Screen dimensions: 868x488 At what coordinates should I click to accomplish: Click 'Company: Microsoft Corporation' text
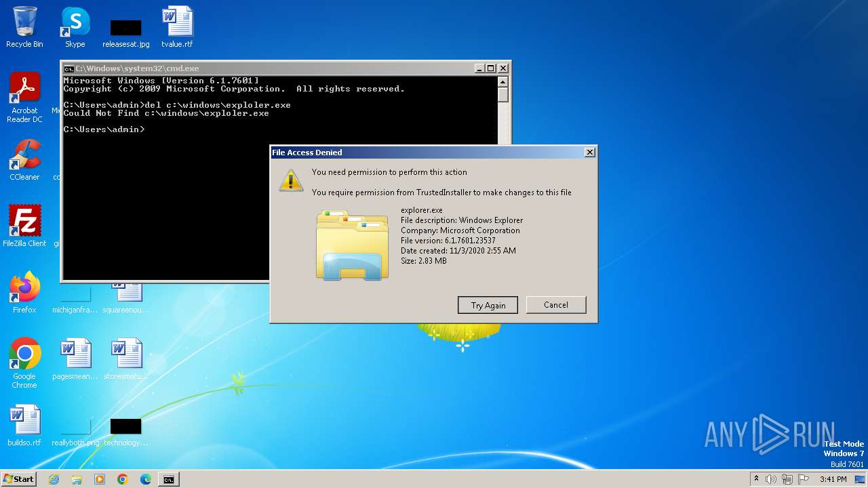click(460, 230)
